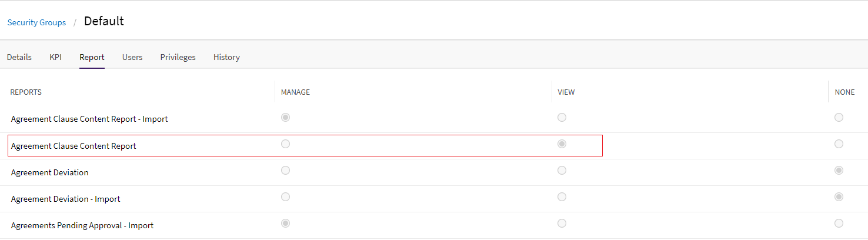Viewport: 868px width, 240px height.
Task: Select the Report tab
Action: [92, 57]
